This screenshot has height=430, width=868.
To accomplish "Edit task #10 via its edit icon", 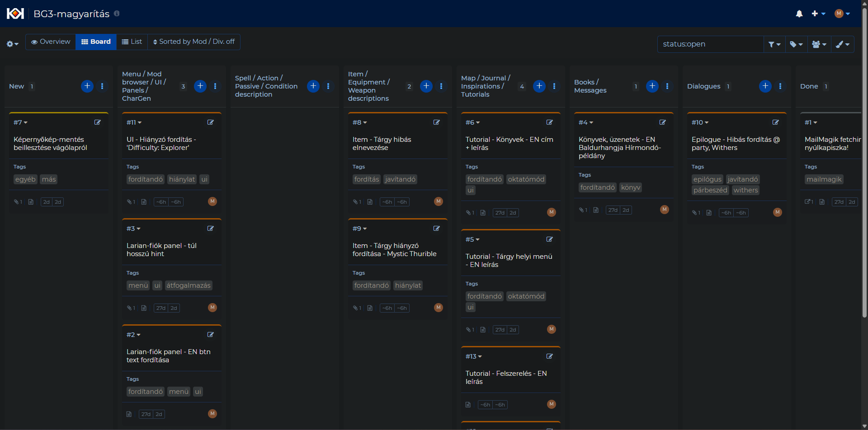I will click(x=776, y=122).
